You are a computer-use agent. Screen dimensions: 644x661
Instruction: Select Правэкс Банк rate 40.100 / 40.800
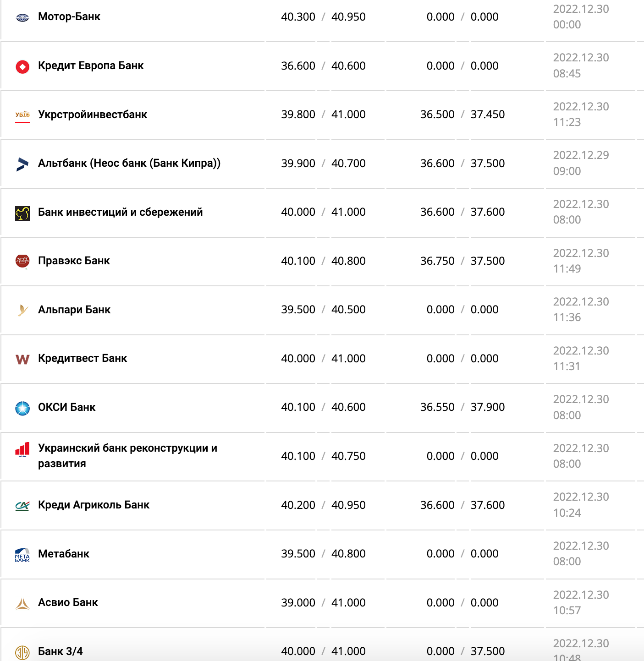coord(323,261)
